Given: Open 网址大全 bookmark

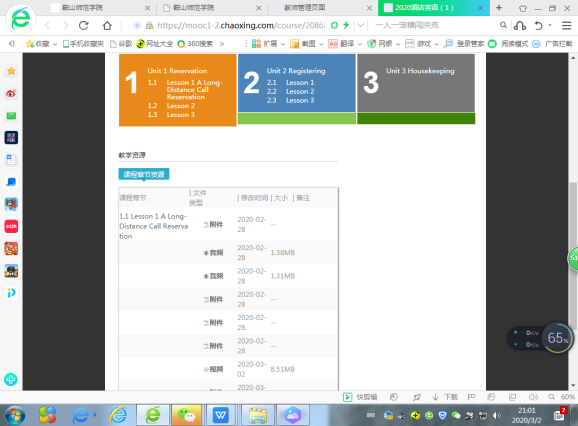Looking at the screenshot, I should (154, 43).
